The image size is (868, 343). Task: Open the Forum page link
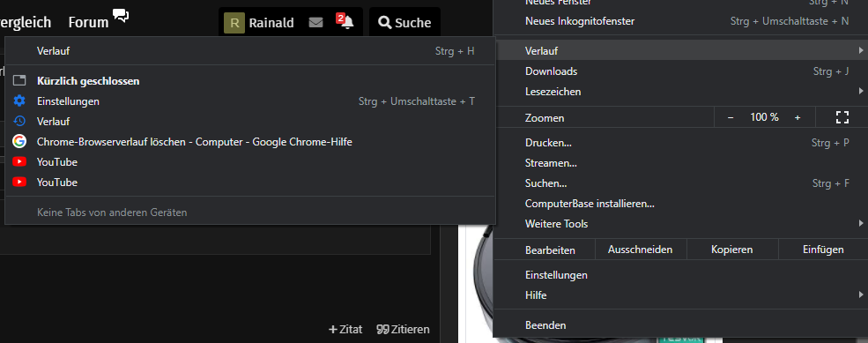[88, 22]
